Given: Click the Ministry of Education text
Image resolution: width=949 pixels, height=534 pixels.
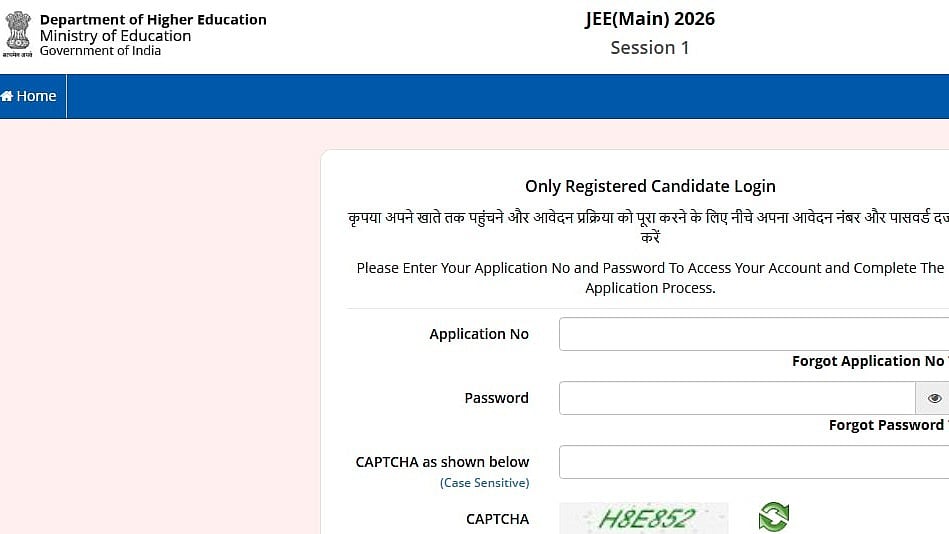Looking at the screenshot, I should point(115,36).
